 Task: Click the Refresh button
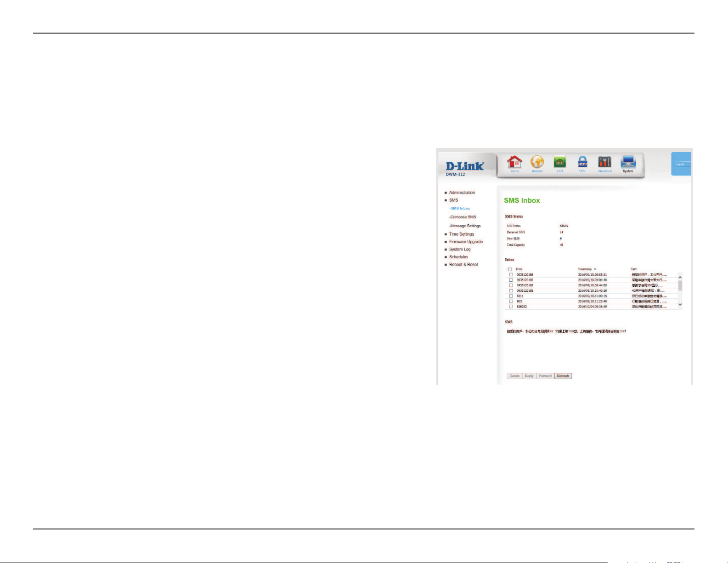pyautogui.click(x=563, y=376)
